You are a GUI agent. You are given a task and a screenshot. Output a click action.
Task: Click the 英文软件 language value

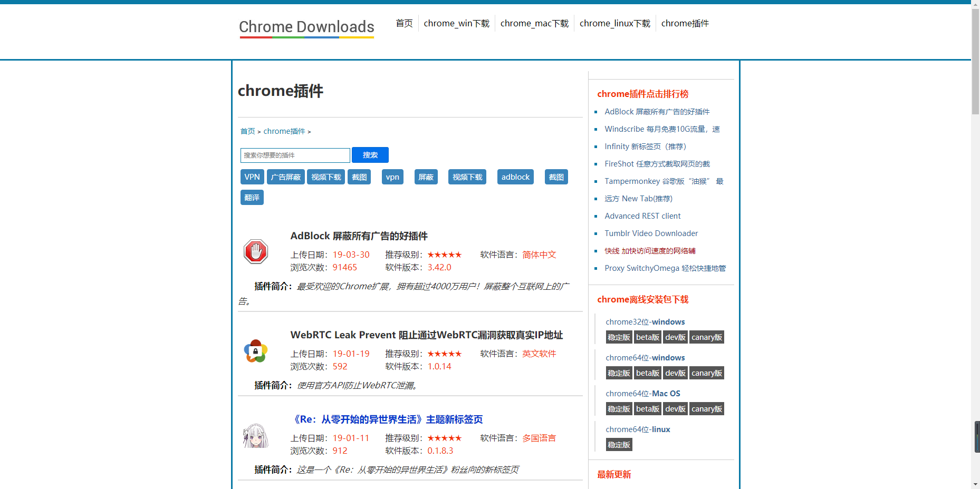540,354
